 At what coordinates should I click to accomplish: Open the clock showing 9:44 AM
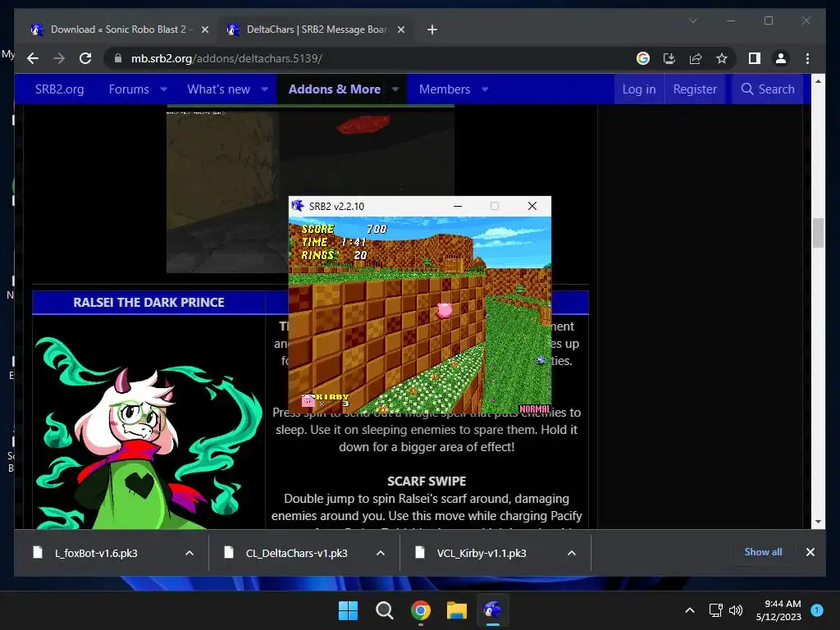pos(778,610)
